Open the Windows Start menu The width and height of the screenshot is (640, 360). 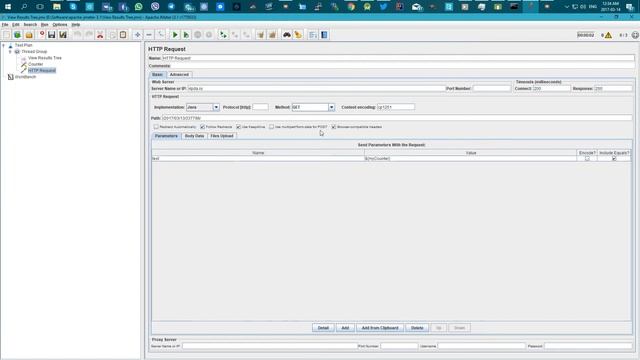[8, 7]
